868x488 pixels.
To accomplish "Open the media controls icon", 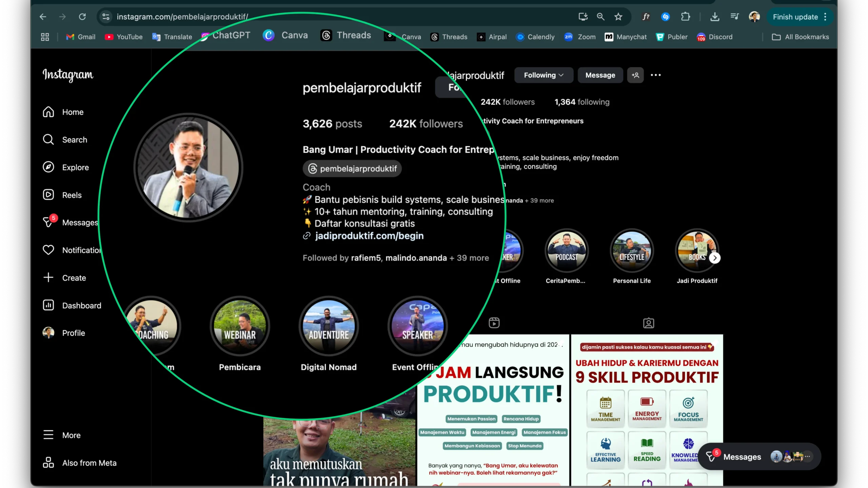I will tap(734, 17).
